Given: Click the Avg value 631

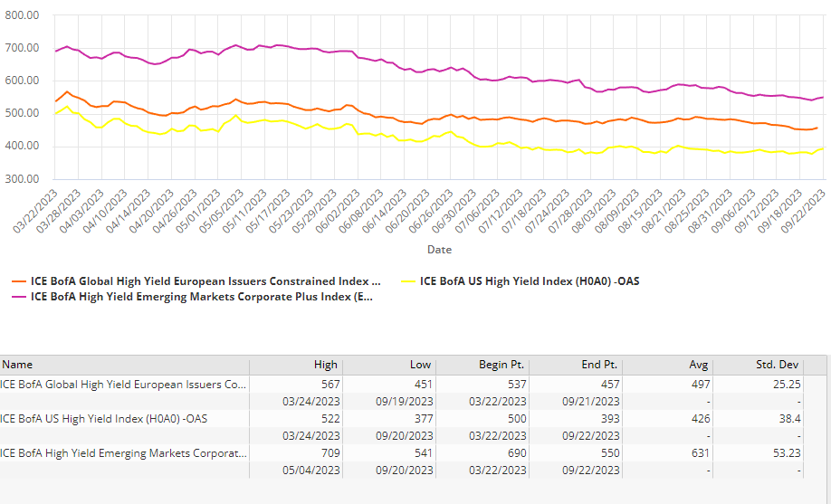Looking at the screenshot, I should click(701, 453).
